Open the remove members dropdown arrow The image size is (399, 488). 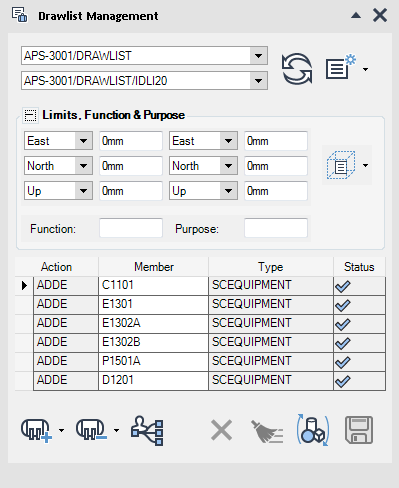[x=116, y=430]
